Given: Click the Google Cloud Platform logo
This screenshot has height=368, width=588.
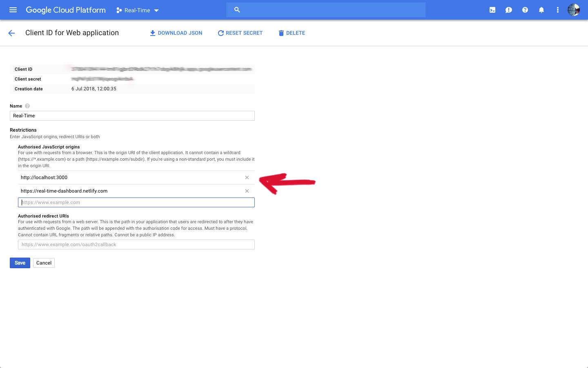Looking at the screenshot, I should pos(66,10).
